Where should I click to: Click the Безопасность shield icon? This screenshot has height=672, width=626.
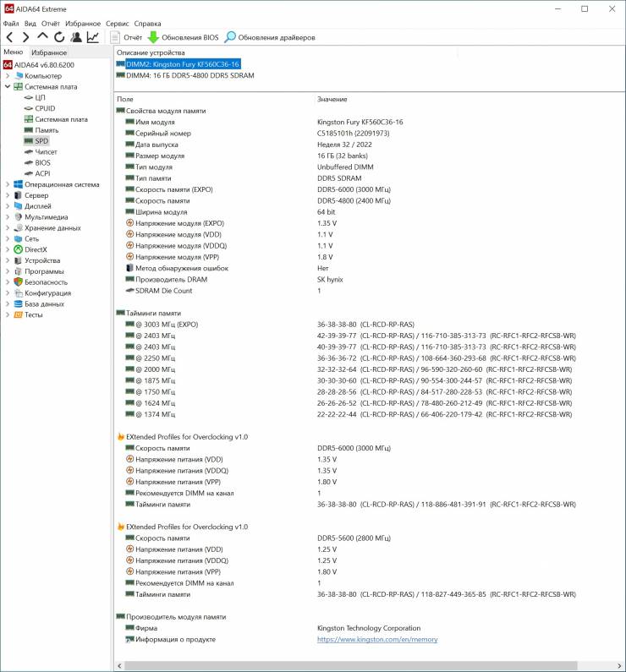coord(18,282)
